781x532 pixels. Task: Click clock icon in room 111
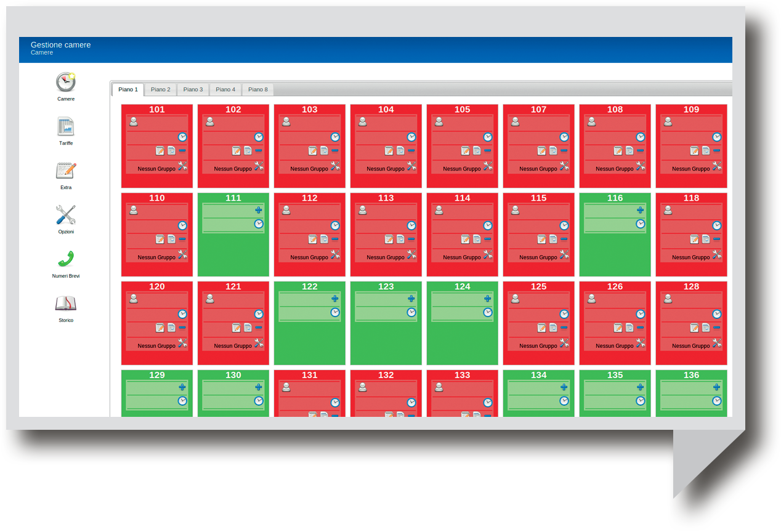[259, 224]
